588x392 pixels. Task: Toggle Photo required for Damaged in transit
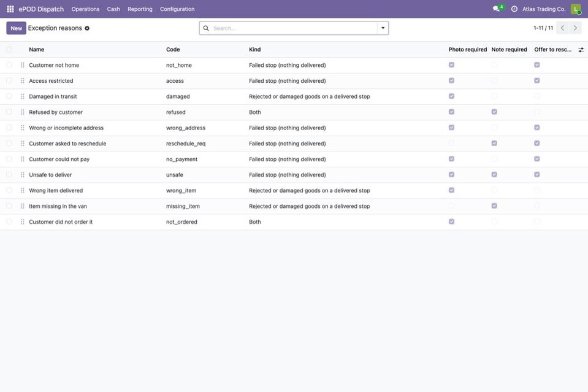click(451, 96)
